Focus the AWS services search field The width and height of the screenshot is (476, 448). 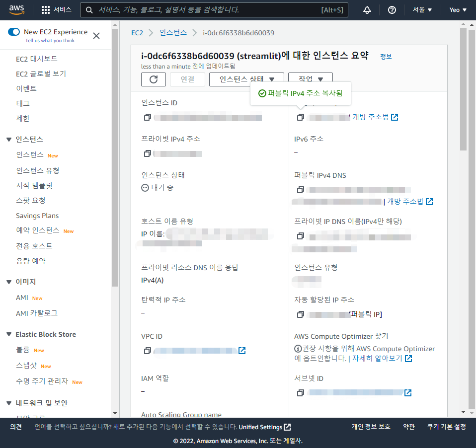[214, 10]
